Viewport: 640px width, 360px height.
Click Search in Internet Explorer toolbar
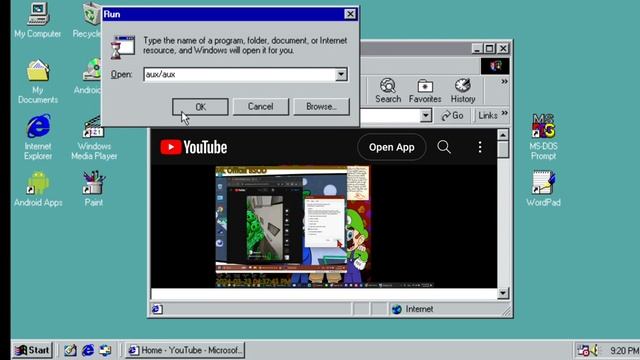click(388, 91)
